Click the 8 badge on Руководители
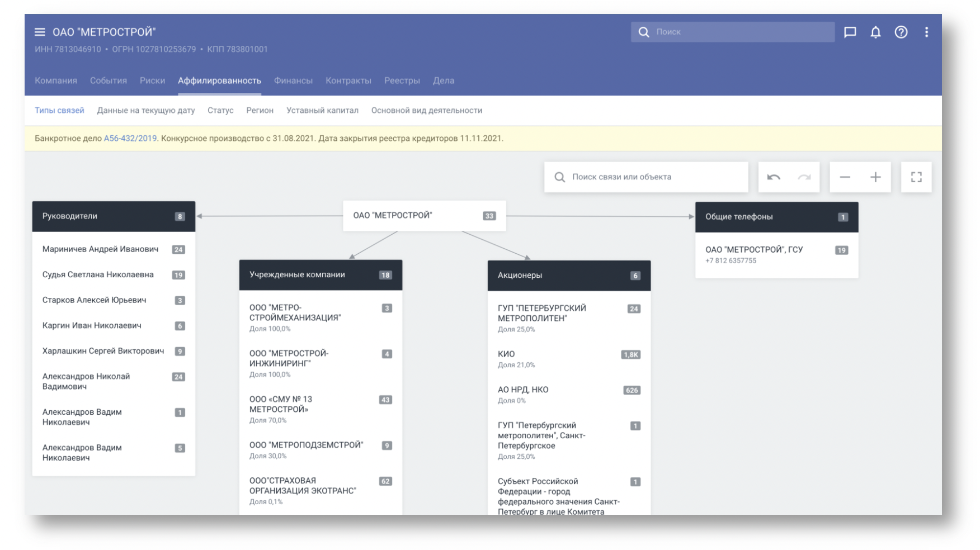980x550 pixels. click(x=180, y=216)
